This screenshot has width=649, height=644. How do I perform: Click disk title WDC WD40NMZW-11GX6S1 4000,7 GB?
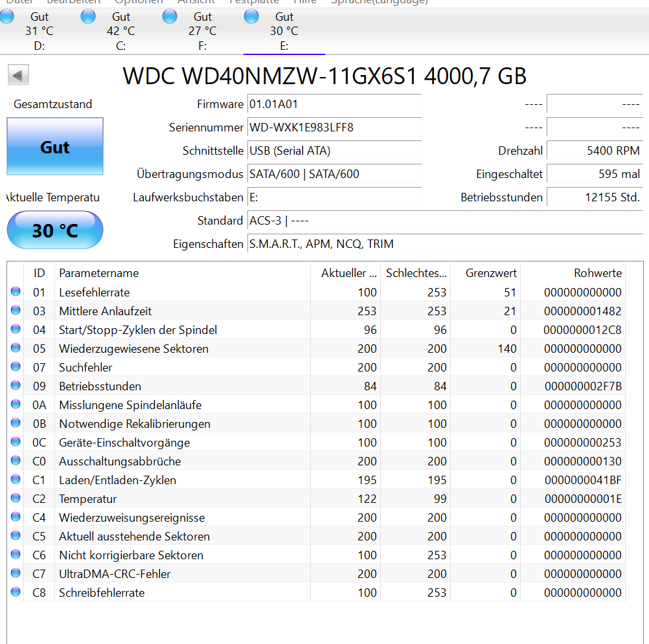[324, 76]
